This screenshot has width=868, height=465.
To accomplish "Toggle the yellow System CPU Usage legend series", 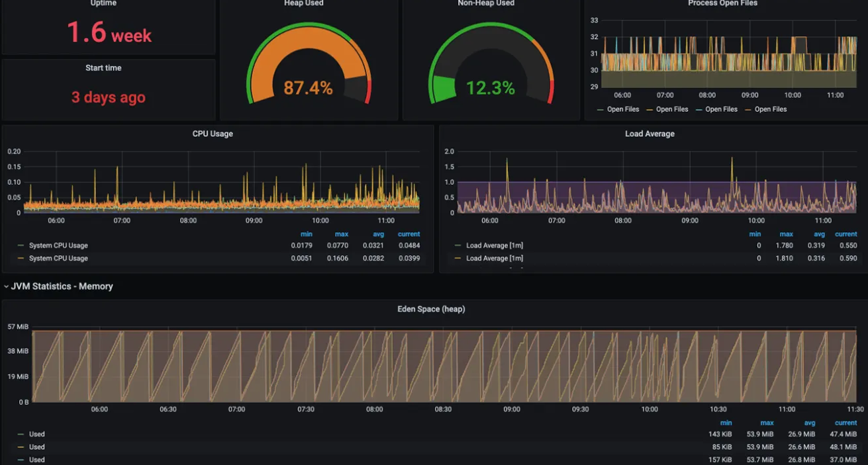I will tap(58, 258).
